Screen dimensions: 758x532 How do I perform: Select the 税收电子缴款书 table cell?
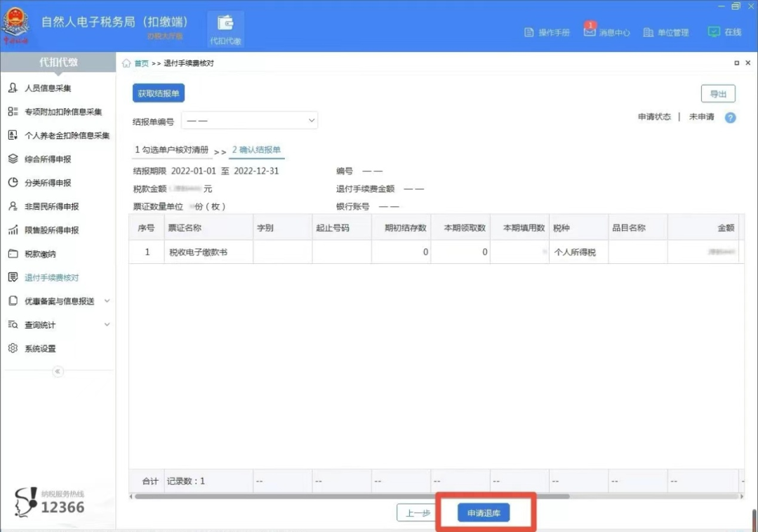click(208, 252)
